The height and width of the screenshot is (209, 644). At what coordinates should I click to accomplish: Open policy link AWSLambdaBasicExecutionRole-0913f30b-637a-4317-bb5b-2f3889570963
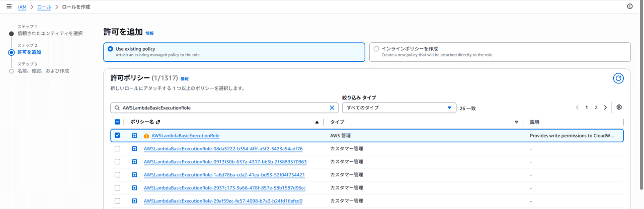click(225, 162)
